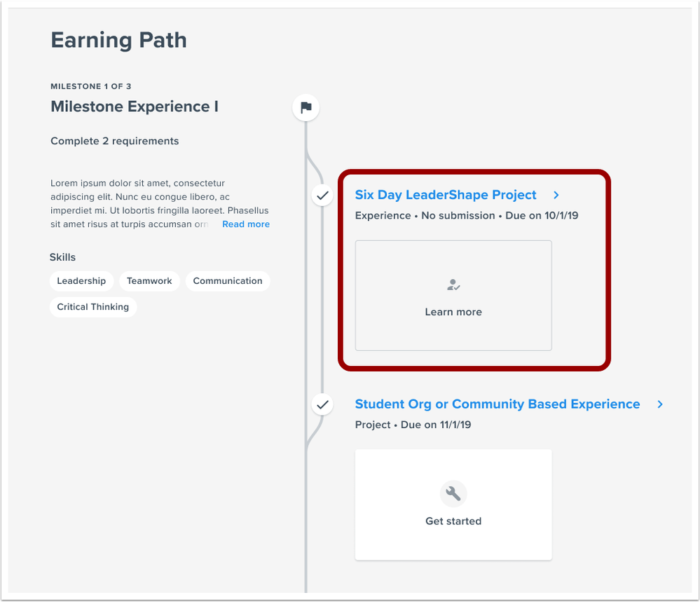Click the person-check icon above Learn more

coord(453,285)
